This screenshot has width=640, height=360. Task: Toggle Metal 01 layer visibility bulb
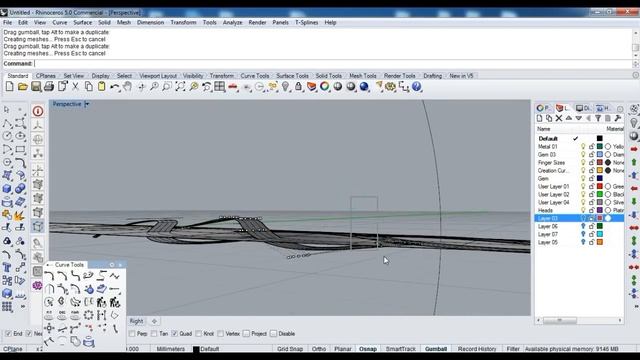click(x=583, y=147)
